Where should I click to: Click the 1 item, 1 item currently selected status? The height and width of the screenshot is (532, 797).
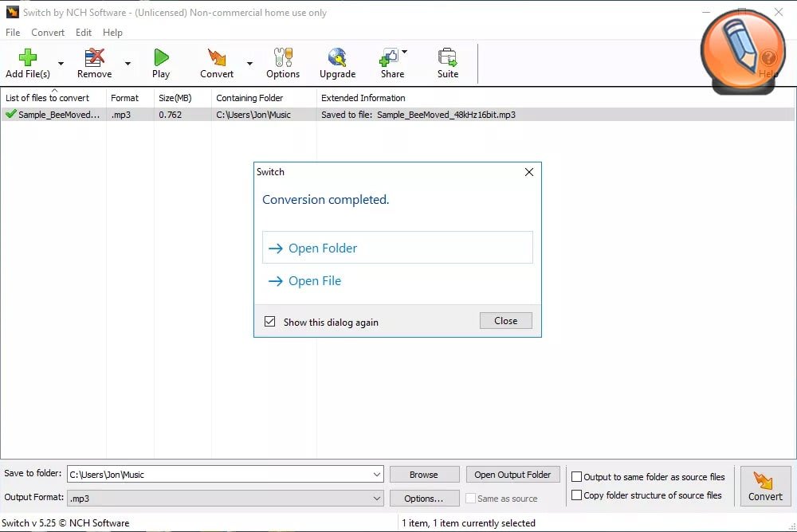click(468, 523)
